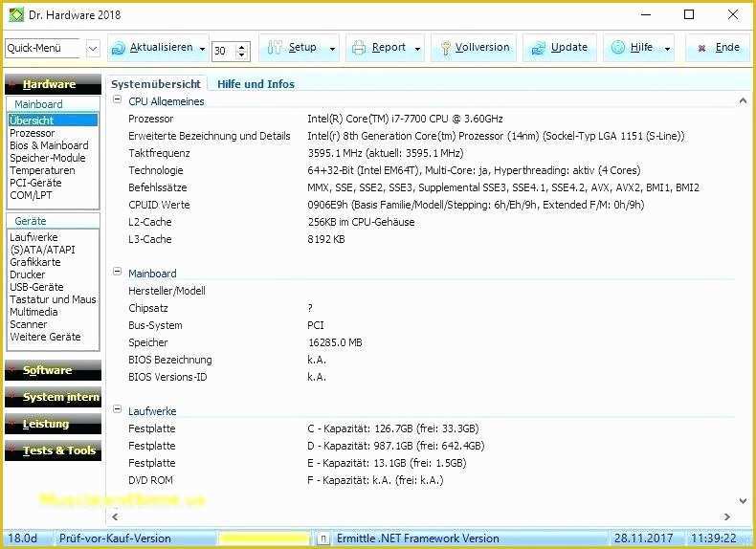Select Bios & Mainboard entry
Screen dimensions: 756x549
[x=49, y=145]
